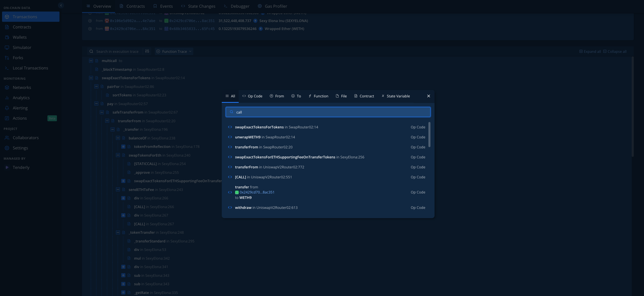Click the trace panel vertical scrollbar
This screenshot has width=644, height=296.
[x=632, y=106]
